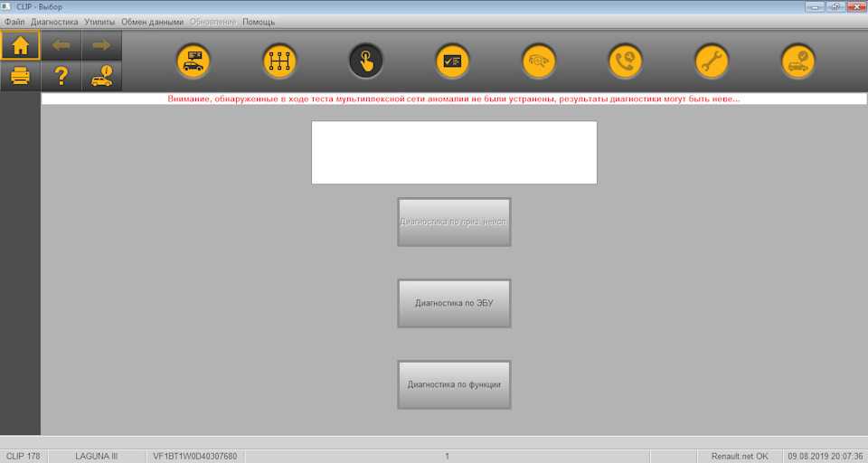Click the wrench repair icon
Image resolution: width=868 pixels, height=463 pixels.
712,61
